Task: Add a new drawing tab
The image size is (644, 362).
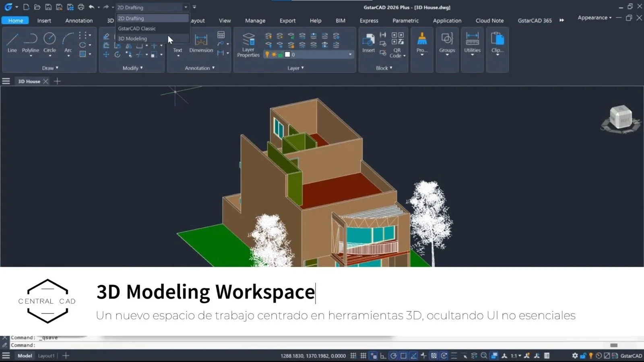Action: [57, 81]
